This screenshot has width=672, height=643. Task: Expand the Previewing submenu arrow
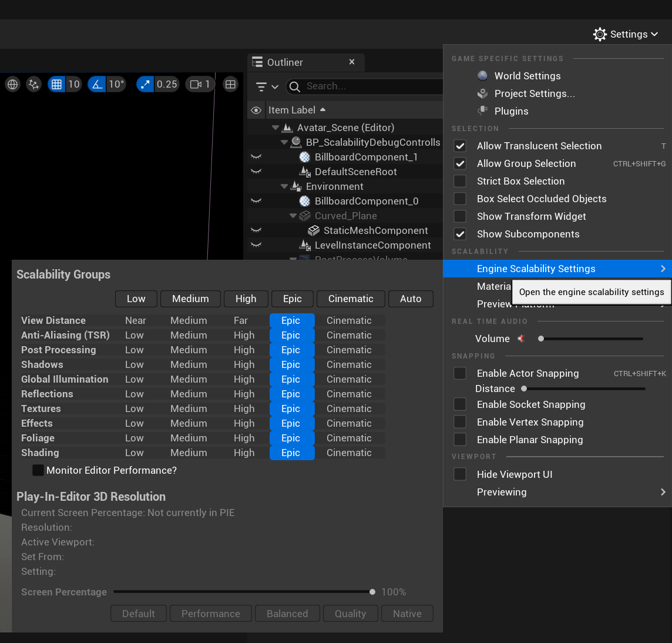[x=663, y=492]
